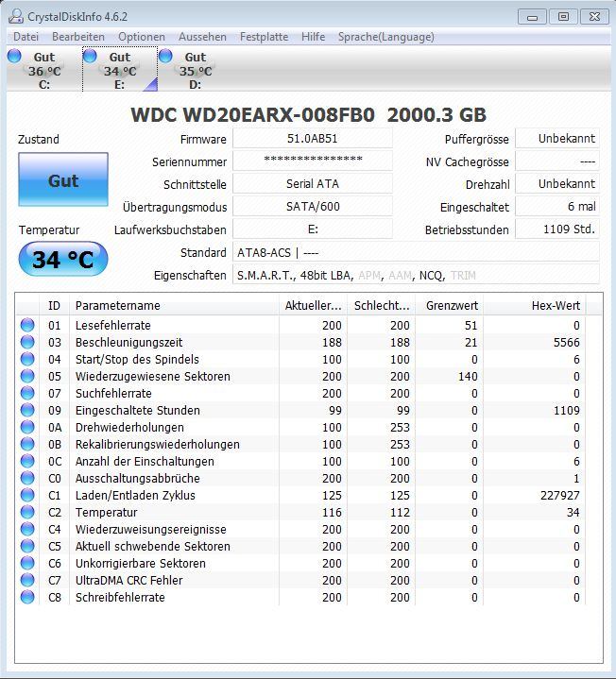
Task: Click the CrystalDiskInfo app icon in title bar
Action: click(x=16, y=16)
